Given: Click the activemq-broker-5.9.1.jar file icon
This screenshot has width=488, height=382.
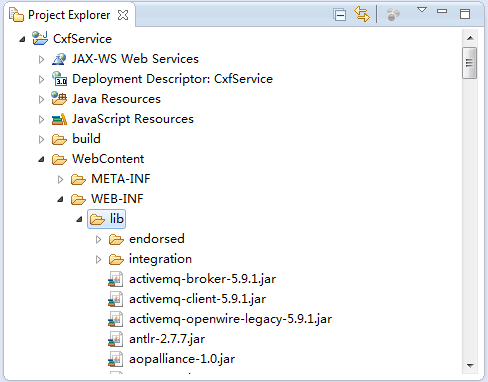Looking at the screenshot, I should (x=116, y=279).
